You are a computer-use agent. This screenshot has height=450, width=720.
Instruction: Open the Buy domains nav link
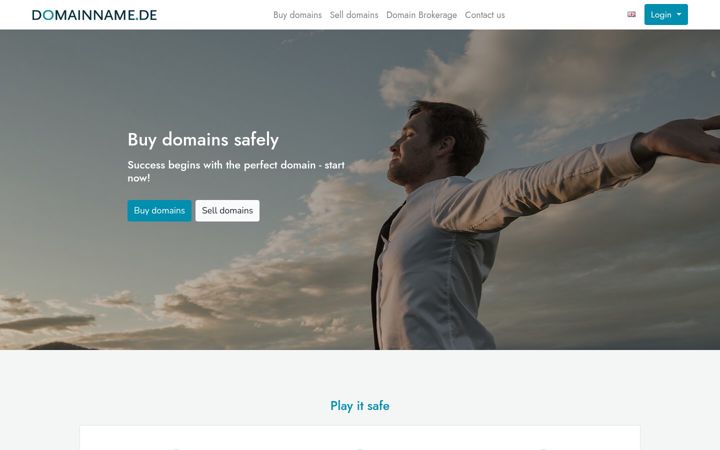tap(298, 15)
